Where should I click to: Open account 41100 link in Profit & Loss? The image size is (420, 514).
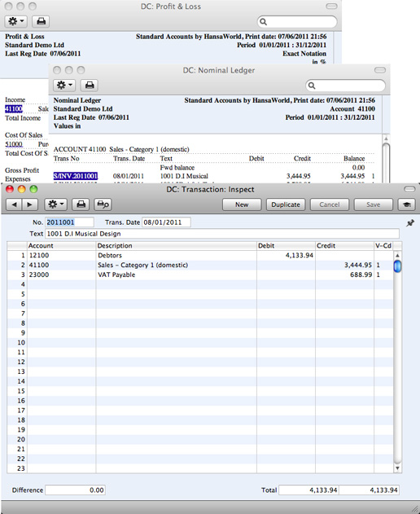[14, 109]
